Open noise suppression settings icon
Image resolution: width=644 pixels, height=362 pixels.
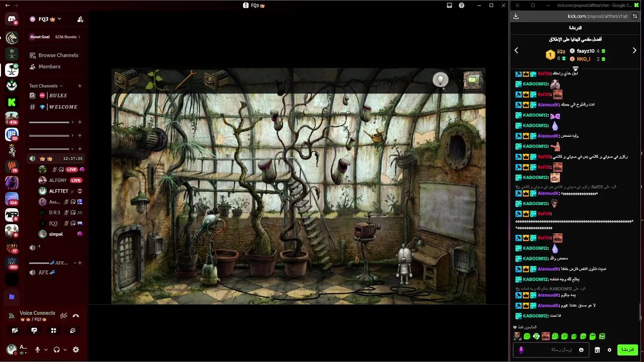(x=63, y=316)
